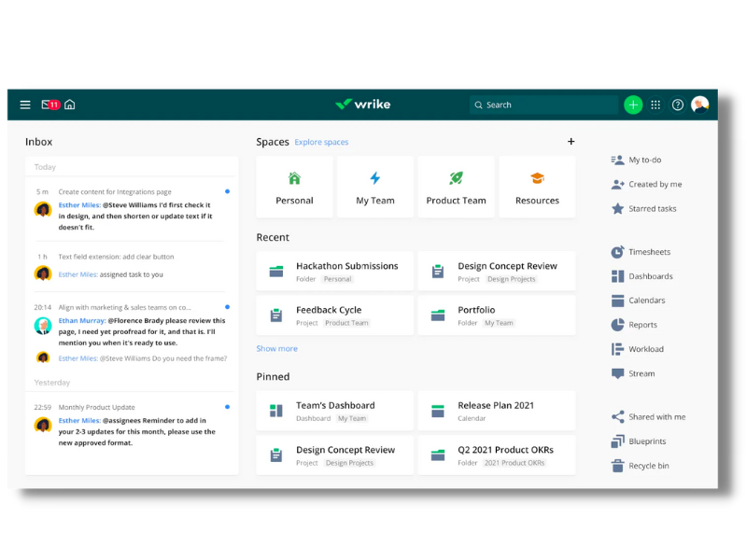Click the Shared with me share icon

tap(617, 417)
